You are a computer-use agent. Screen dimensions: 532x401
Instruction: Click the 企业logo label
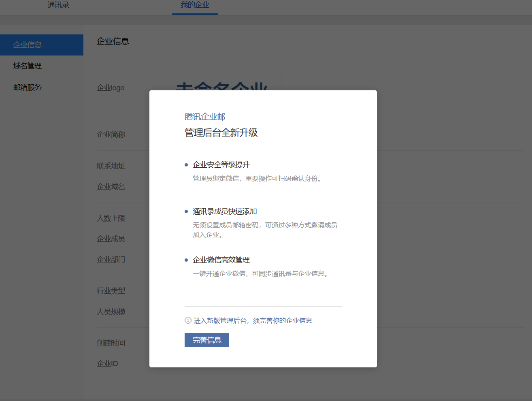[111, 88]
